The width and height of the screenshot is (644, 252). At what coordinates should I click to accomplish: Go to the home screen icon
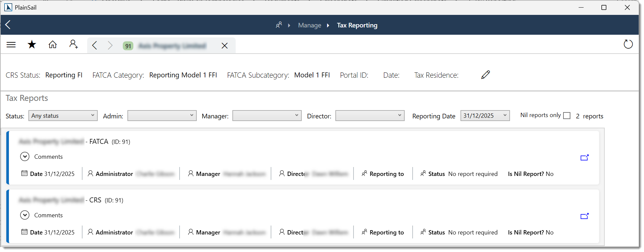click(x=52, y=45)
